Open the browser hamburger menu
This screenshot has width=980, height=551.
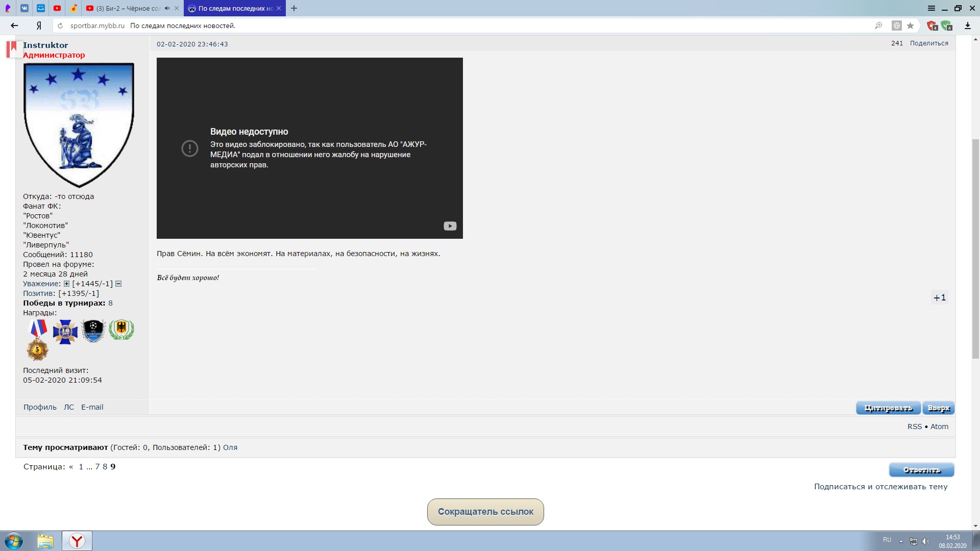click(x=932, y=8)
